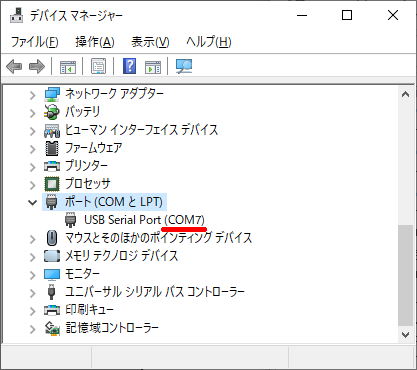
Task: Click the Back arrow toolbar button
Action: tap(14, 66)
